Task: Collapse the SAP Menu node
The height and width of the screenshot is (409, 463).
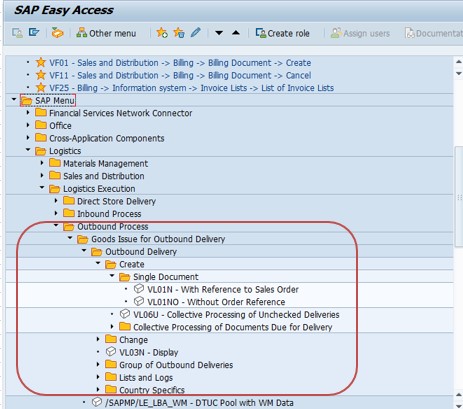Action: [x=14, y=99]
